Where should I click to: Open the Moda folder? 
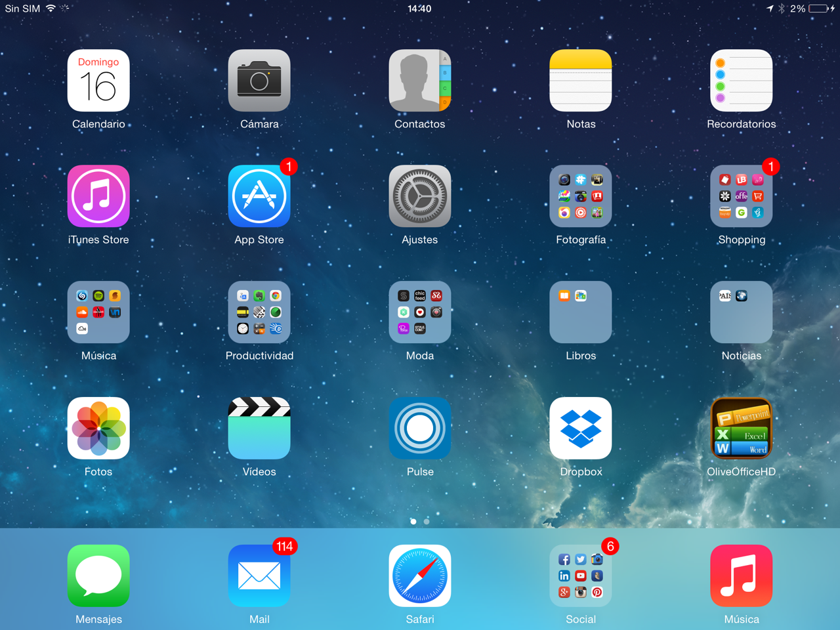(420, 312)
